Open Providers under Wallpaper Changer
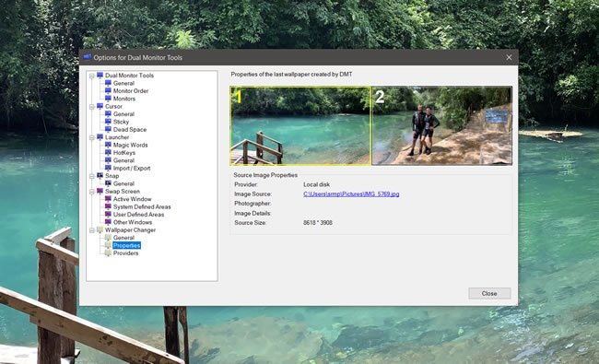Screen dimensions: 599x364 [x=125, y=252]
